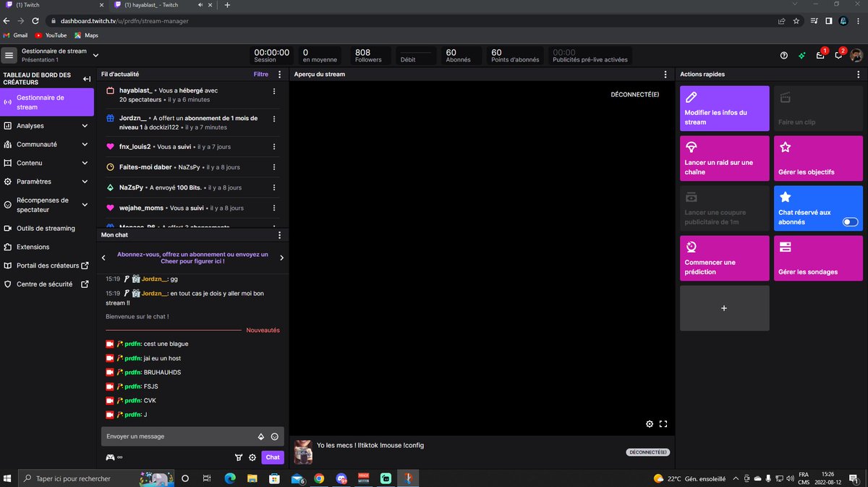The height and width of the screenshot is (487, 868).
Task: Open the Bits icon in chat input
Action: pyautogui.click(x=260, y=436)
